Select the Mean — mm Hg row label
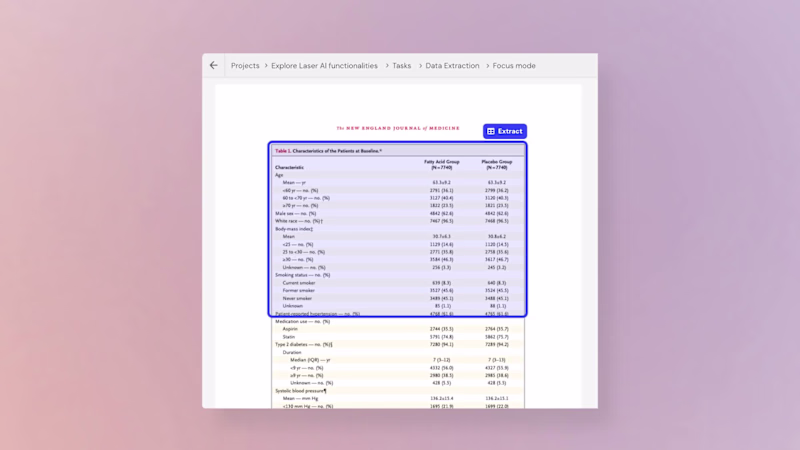This screenshot has width=800, height=450. [x=301, y=398]
